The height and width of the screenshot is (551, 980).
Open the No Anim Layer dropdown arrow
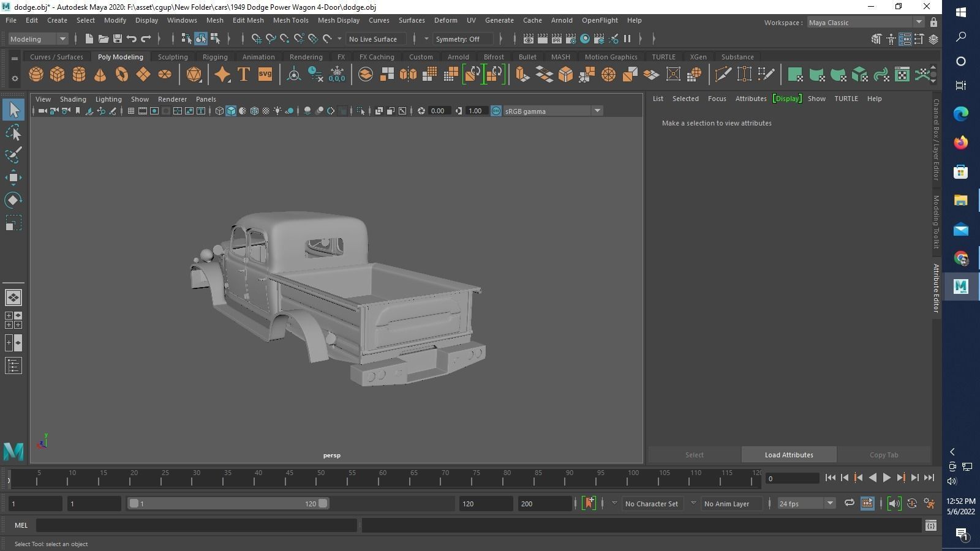tap(693, 503)
